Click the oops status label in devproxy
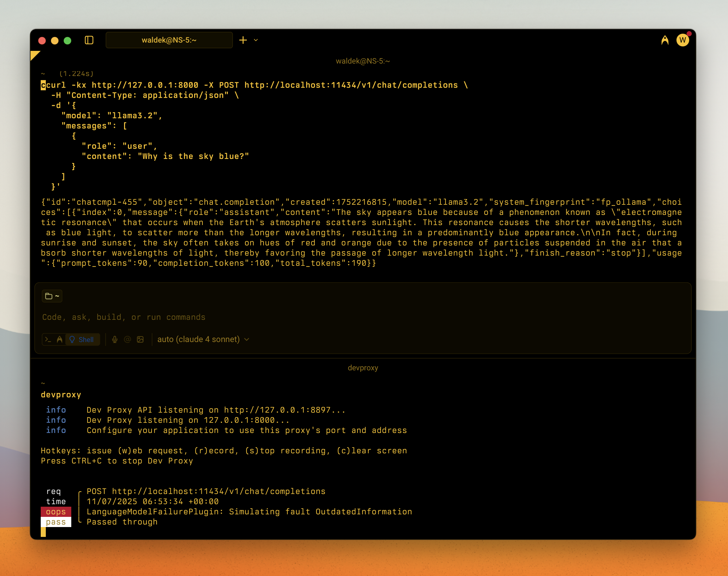Viewport: 728px width, 576px height. (x=56, y=511)
